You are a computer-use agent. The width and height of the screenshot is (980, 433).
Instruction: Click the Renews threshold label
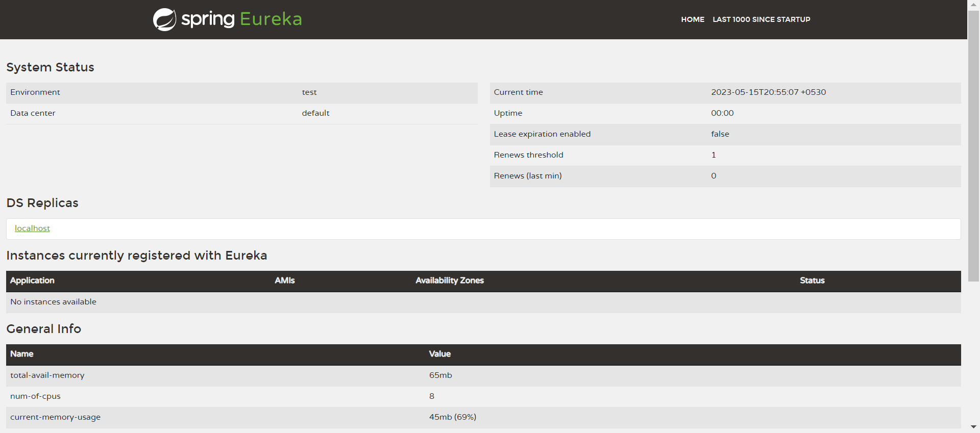[x=528, y=155]
